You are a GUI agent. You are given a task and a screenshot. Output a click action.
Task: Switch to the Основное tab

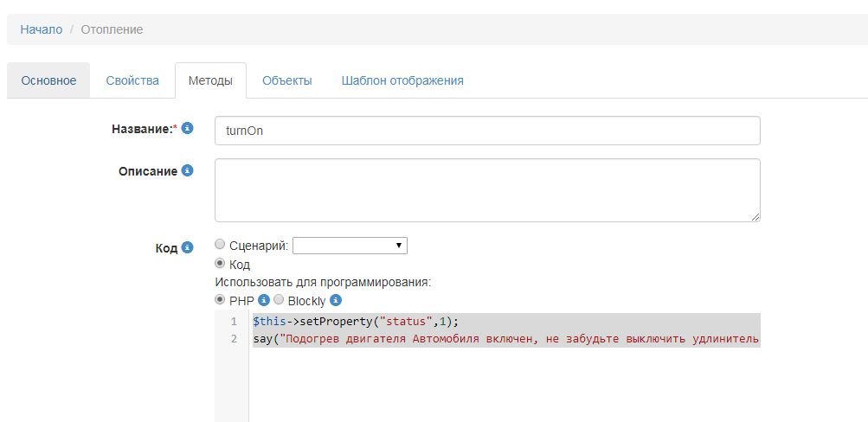tap(48, 80)
